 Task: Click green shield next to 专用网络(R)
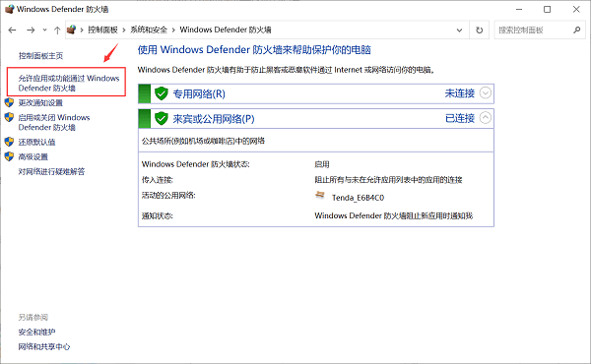tap(162, 93)
